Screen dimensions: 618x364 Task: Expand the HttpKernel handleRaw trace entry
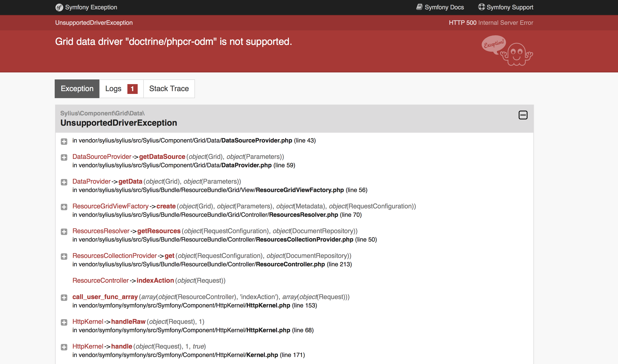point(64,322)
